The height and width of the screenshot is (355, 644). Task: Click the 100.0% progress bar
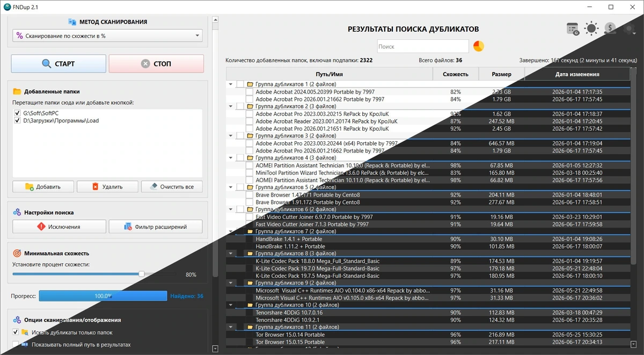103,296
